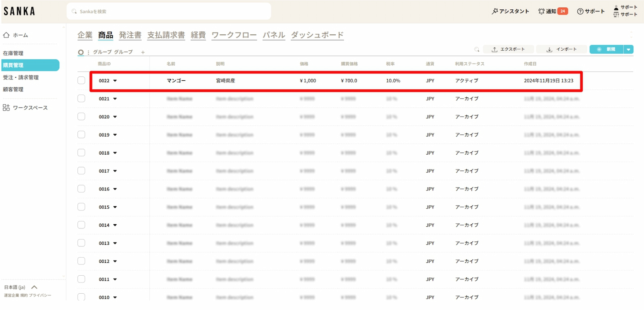Screen dimensions: 644x310
Task: Select the checkbox for product 0021
Action: (x=82, y=98)
